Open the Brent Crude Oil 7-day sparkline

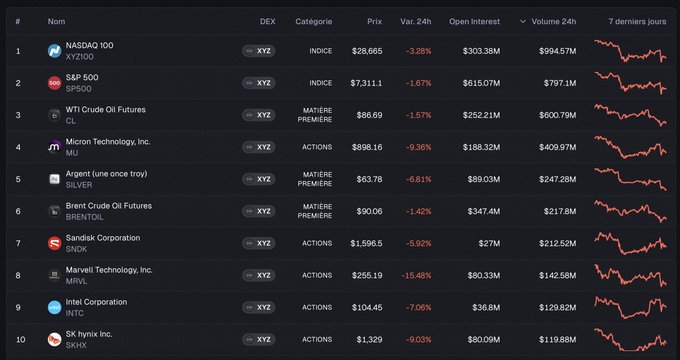coord(631,211)
